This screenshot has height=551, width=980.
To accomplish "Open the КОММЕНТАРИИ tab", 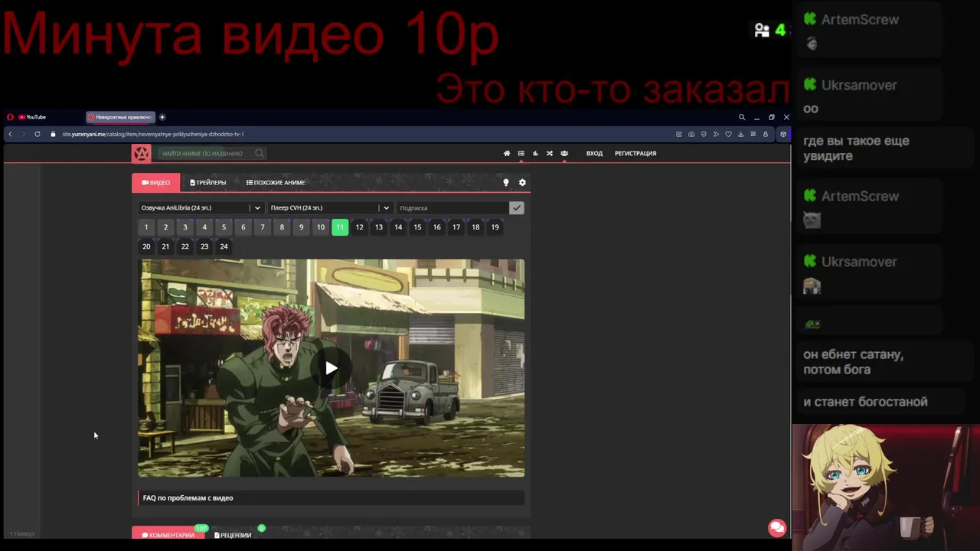I will click(168, 534).
